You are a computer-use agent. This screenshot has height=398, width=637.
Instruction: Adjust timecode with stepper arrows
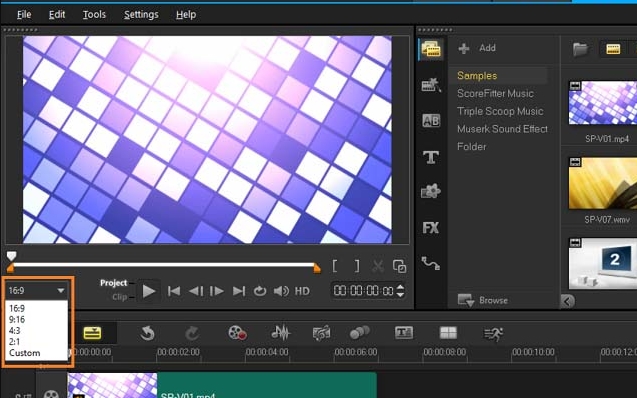pyautogui.click(x=400, y=291)
